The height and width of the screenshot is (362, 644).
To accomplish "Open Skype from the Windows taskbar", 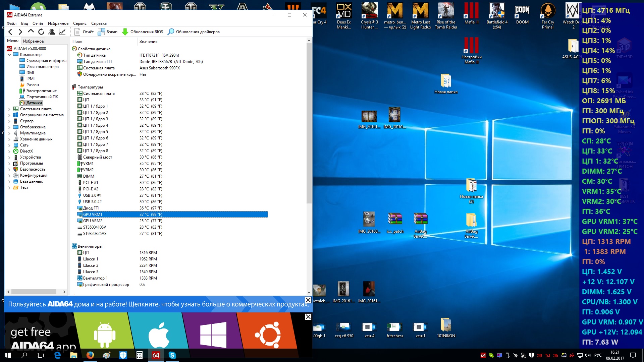I will pos(172,355).
